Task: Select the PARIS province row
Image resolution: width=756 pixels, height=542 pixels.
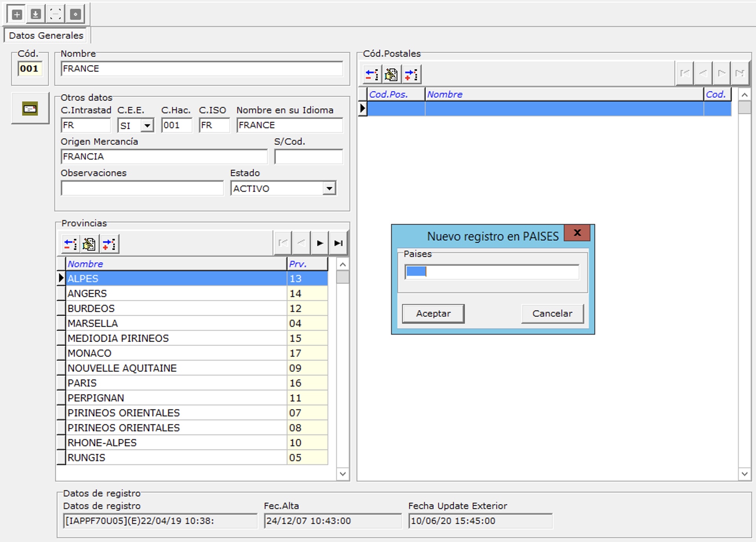Action: point(176,383)
